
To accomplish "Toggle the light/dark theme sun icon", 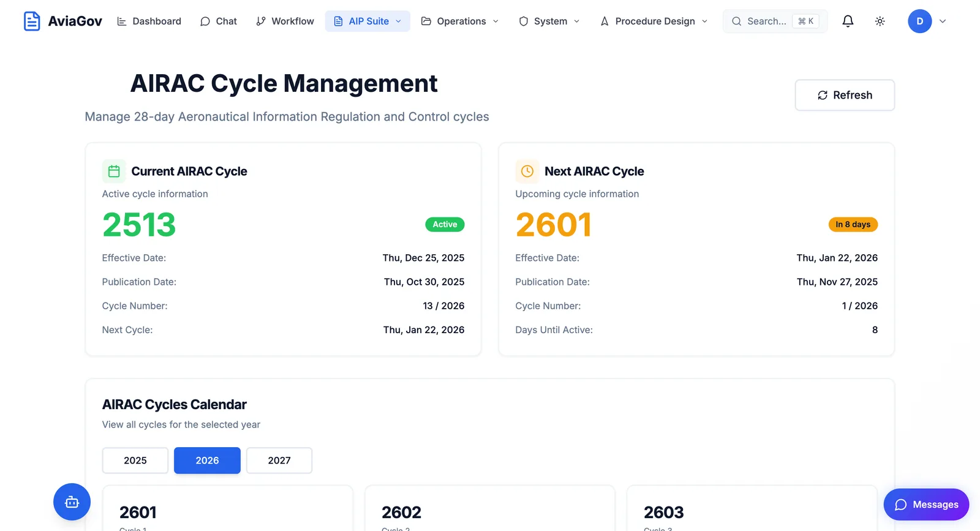I will click(880, 21).
